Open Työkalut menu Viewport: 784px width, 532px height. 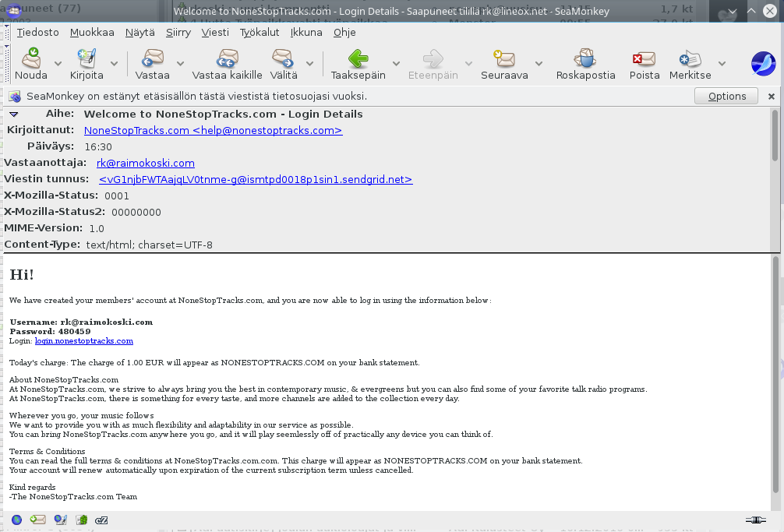260,33
